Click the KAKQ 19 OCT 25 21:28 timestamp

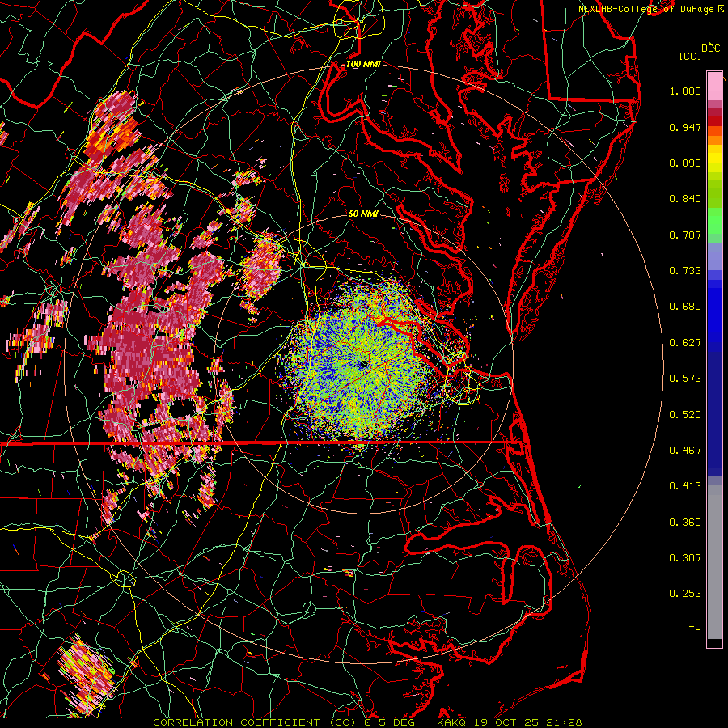[x=510, y=722]
